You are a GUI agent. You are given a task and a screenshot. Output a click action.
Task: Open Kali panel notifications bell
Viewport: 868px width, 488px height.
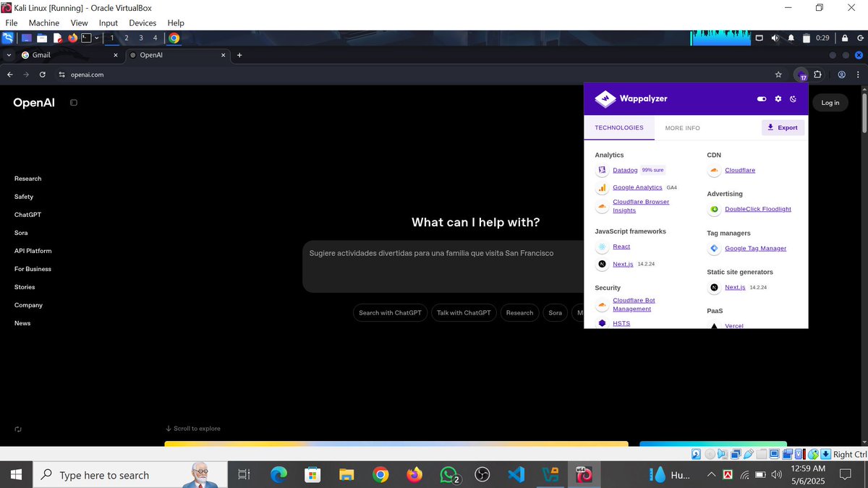click(791, 38)
